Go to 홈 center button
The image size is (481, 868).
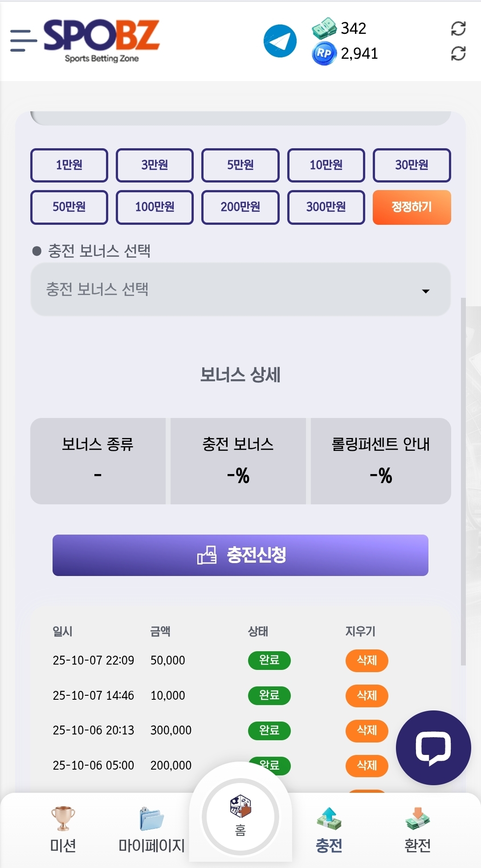[240, 816]
